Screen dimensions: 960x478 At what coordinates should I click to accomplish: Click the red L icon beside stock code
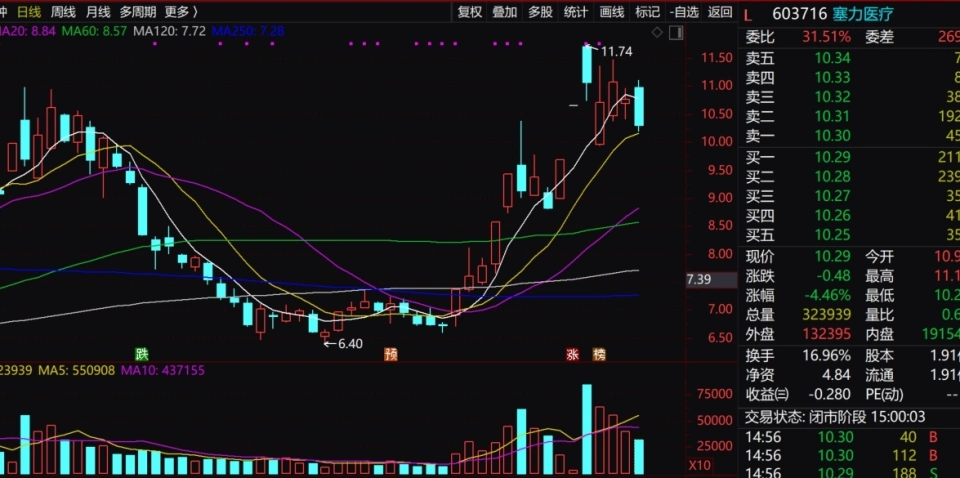click(x=748, y=13)
